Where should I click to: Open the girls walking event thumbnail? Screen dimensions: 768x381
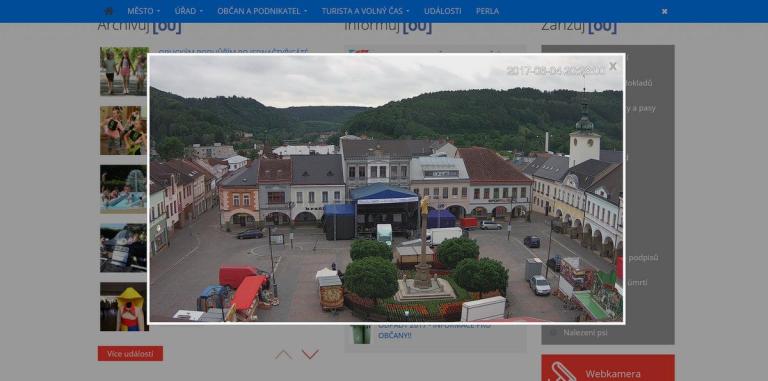coord(124,71)
